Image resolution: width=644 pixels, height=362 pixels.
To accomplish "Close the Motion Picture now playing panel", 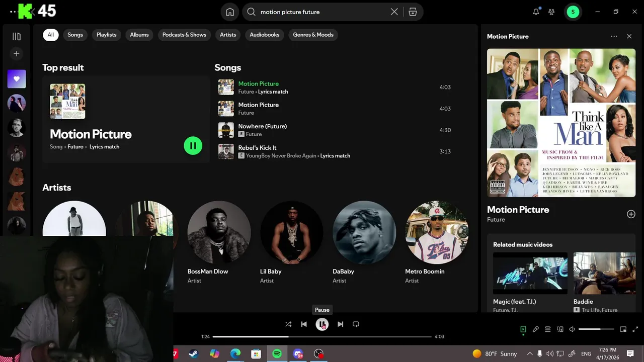I will tap(629, 36).
